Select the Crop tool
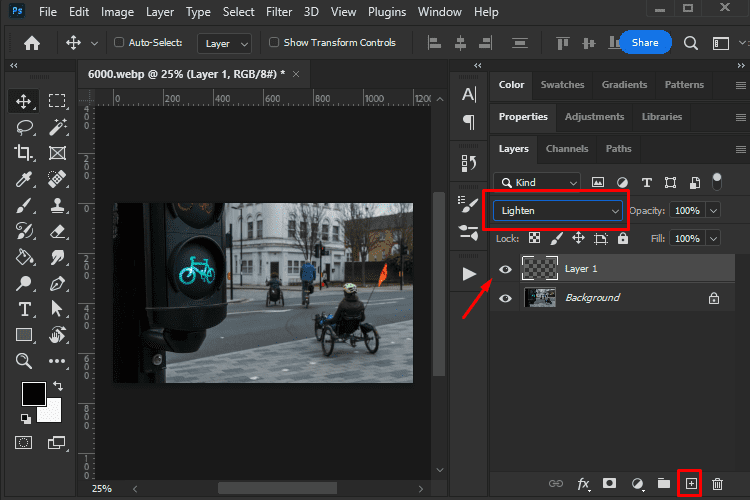 tap(24, 153)
